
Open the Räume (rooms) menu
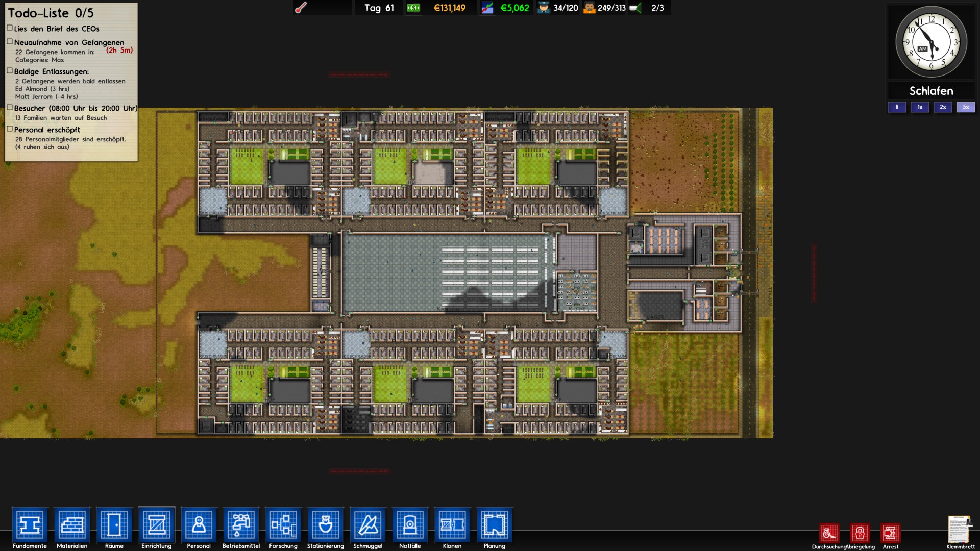pos(114,524)
